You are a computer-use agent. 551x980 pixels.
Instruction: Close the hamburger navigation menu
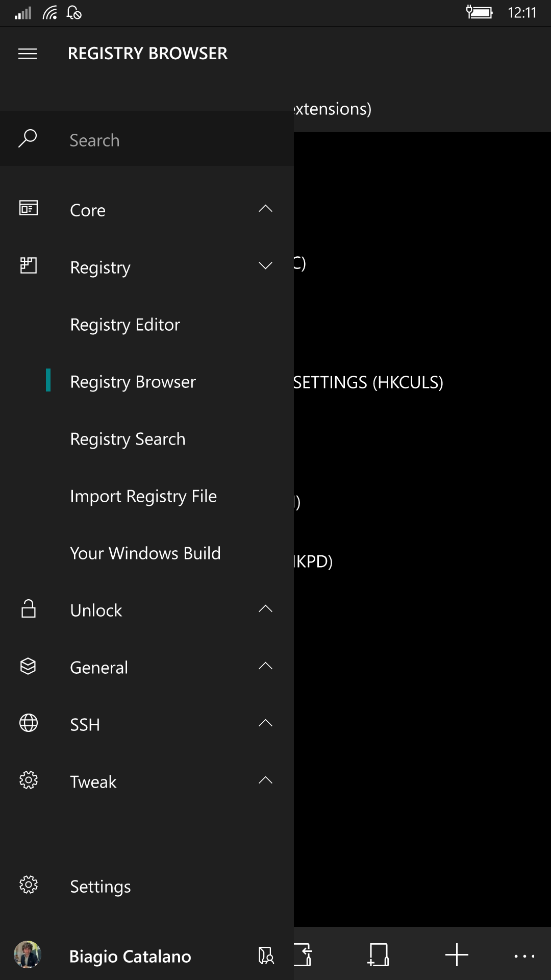28,54
